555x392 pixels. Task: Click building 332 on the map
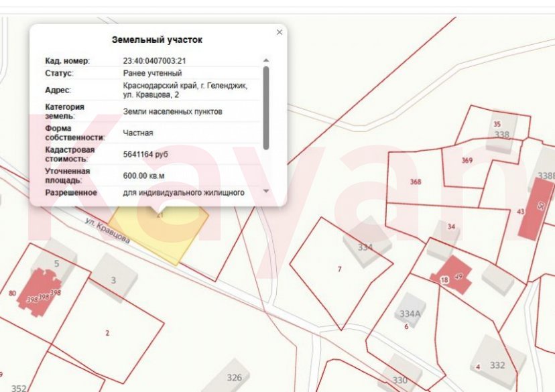coord(497,362)
